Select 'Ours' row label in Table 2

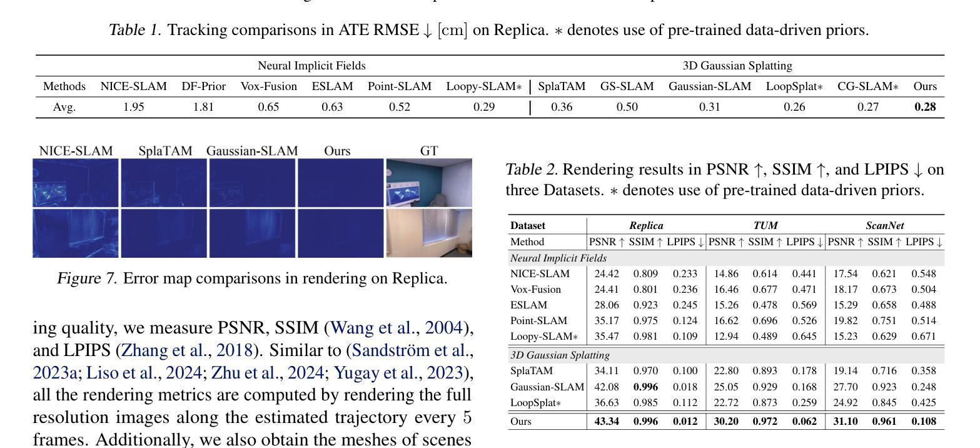point(521,421)
